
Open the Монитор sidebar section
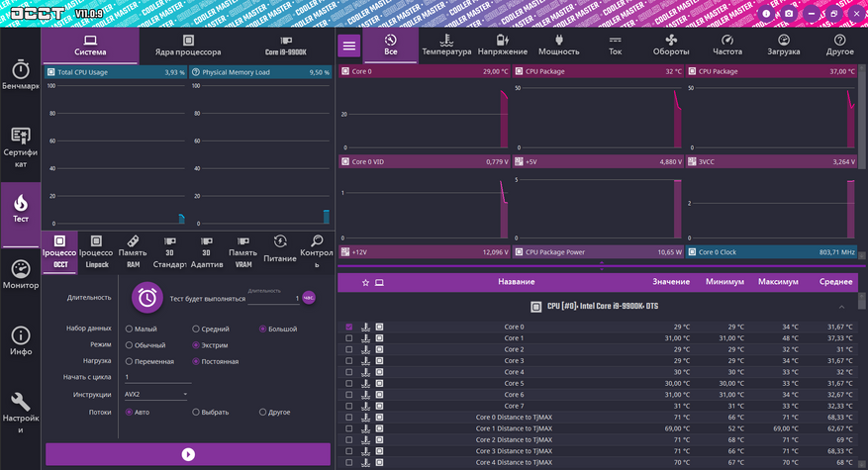pos(20,275)
